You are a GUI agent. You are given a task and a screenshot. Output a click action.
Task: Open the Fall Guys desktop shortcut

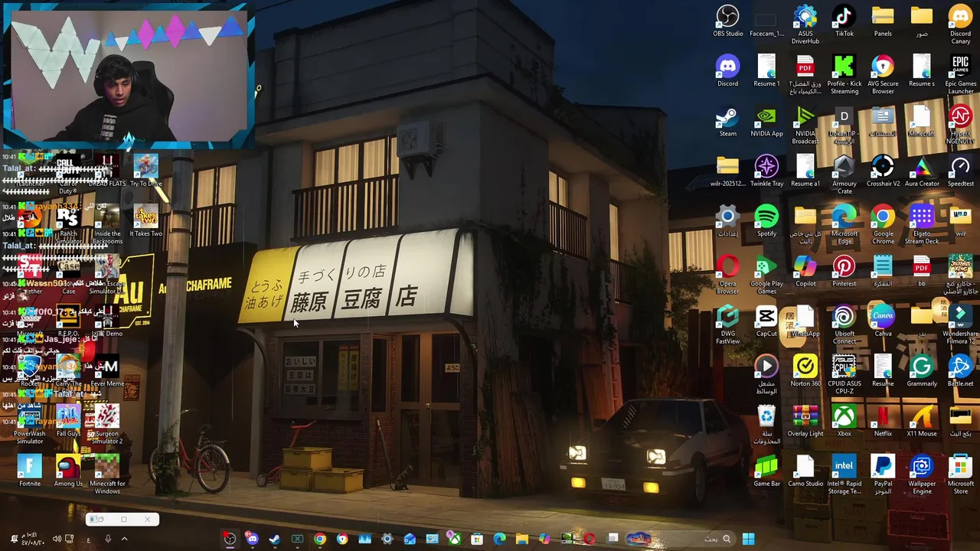pyautogui.click(x=68, y=421)
